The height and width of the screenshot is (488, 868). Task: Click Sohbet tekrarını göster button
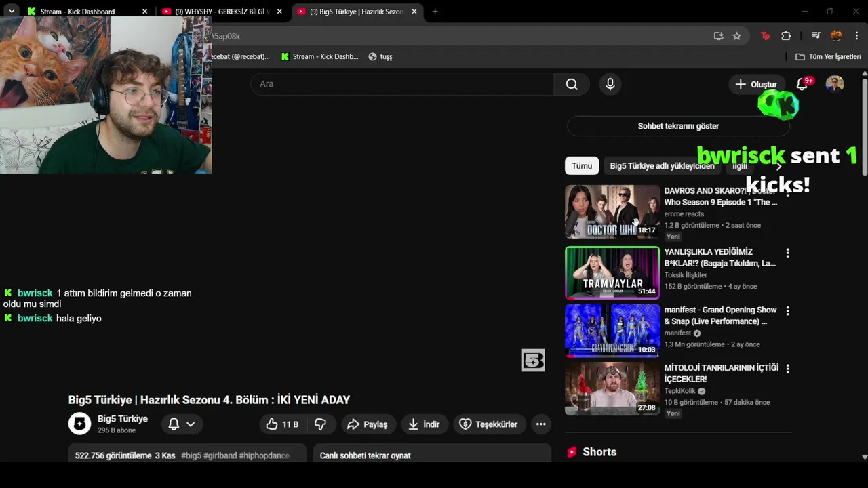click(678, 126)
